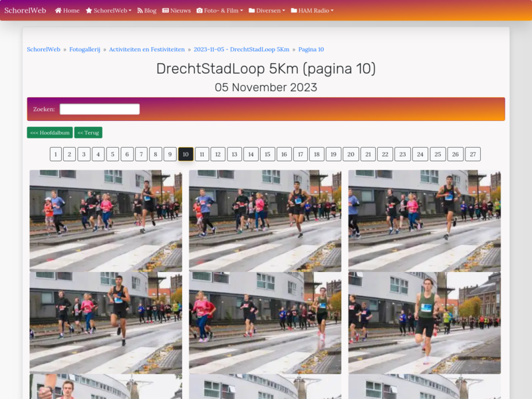Go to gallery page 1
This screenshot has height=399, width=532.
point(56,154)
